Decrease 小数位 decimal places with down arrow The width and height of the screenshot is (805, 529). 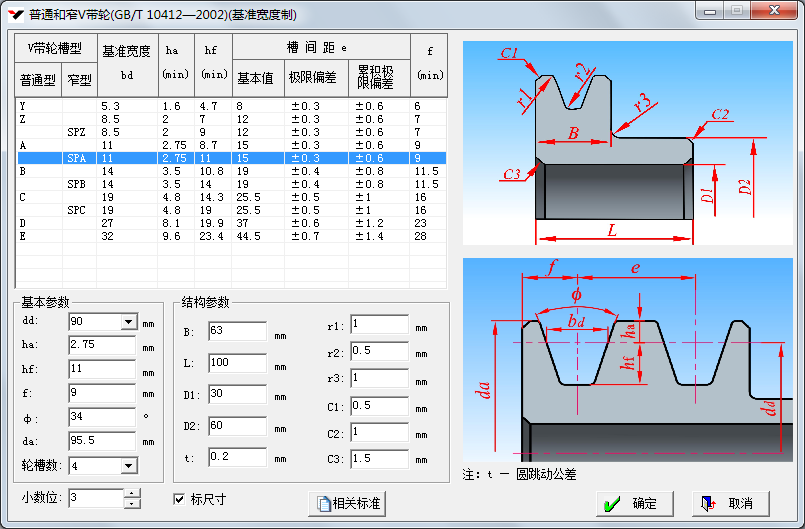point(132,503)
